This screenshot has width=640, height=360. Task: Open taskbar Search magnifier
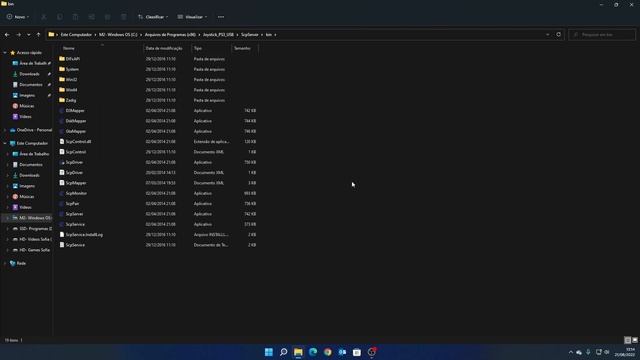click(x=283, y=352)
